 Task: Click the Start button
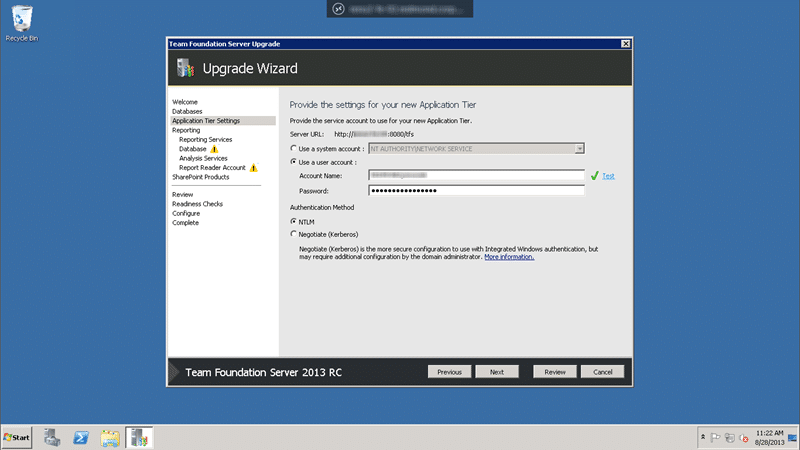[17, 438]
